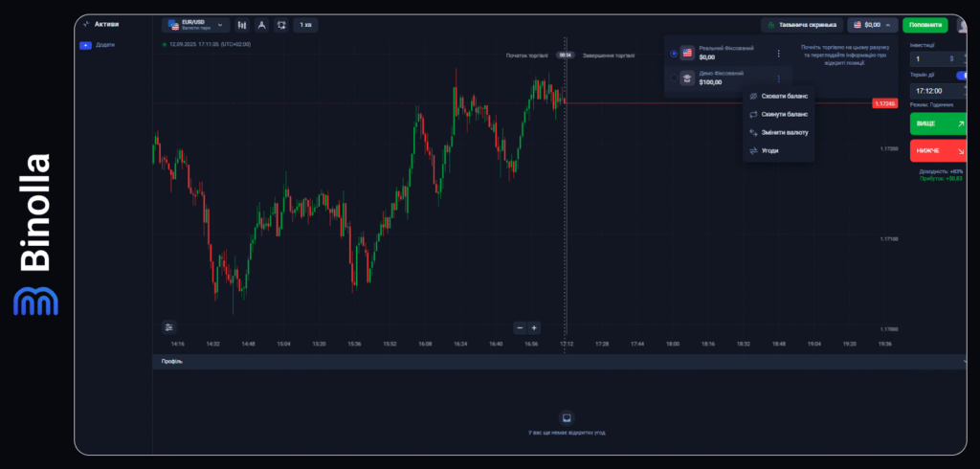Choose Скинути баланс from context menu
Screen dimensions: 980x469
[784, 114]
